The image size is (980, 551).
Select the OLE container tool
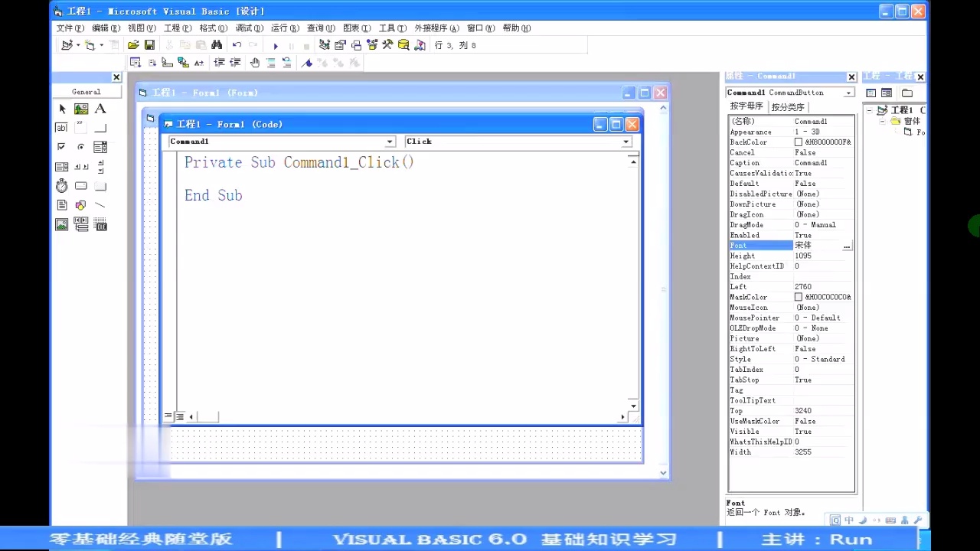click(x=100, y=225)
